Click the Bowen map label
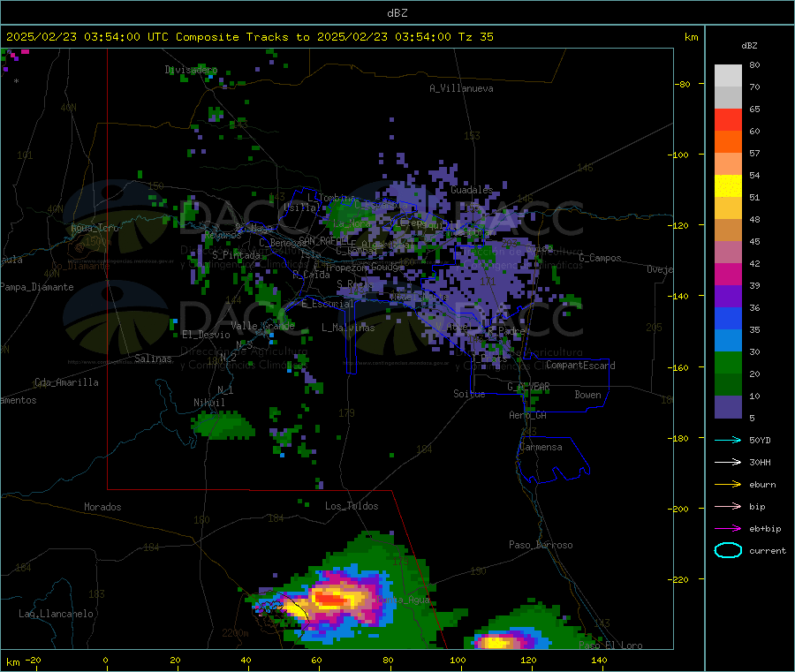This screenshot has height=672, width=795. [x=587, y=394]
